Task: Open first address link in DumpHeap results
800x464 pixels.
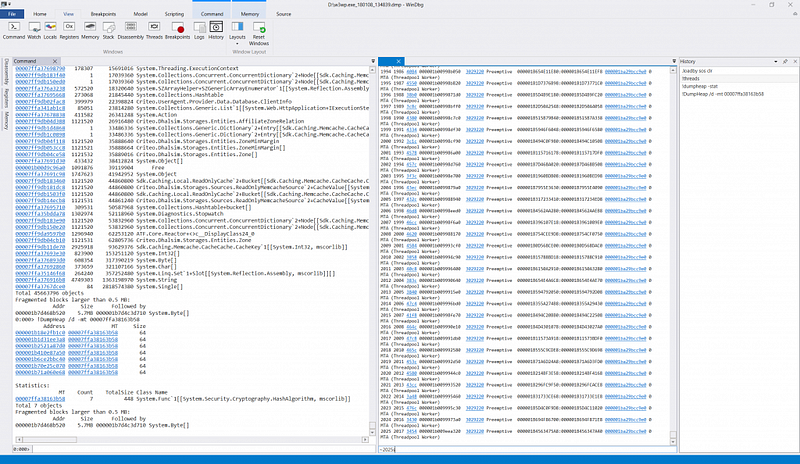Action: tap(40, 332)
